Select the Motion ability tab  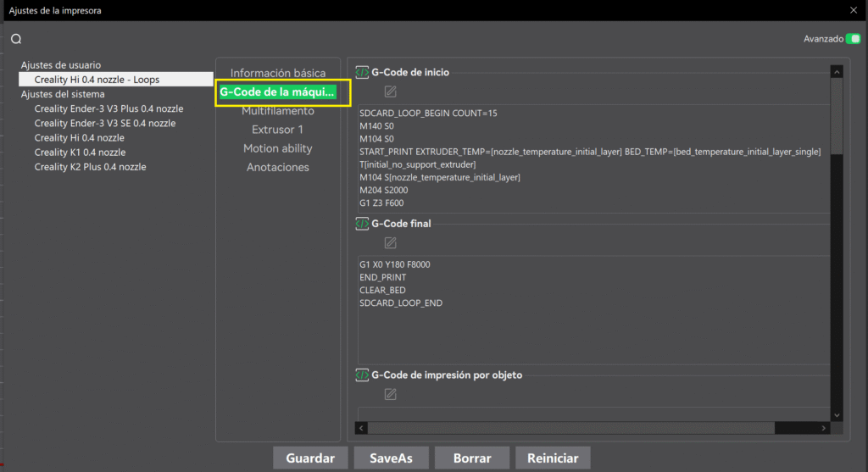(277, 148)
